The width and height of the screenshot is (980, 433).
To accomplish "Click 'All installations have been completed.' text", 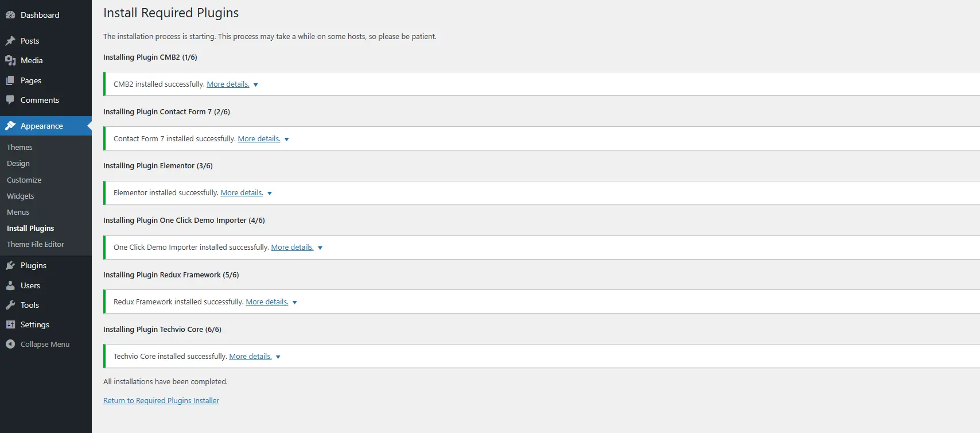I will point(165,381).
